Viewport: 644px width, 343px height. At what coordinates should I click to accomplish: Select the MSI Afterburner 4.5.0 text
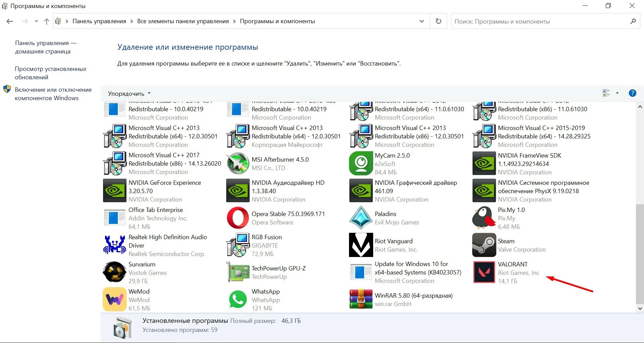(280, 159)
